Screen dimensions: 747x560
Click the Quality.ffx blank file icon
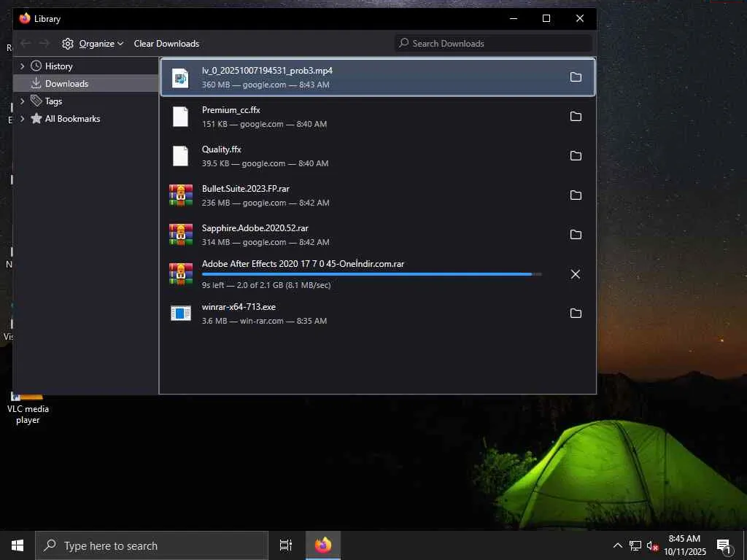[181, 156]
